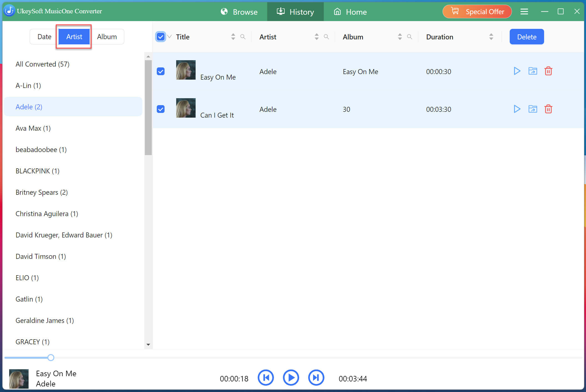Viewport: 586px width, 392px height.
Task: Click the Special Offer cart button
Action: coord(477,12)
